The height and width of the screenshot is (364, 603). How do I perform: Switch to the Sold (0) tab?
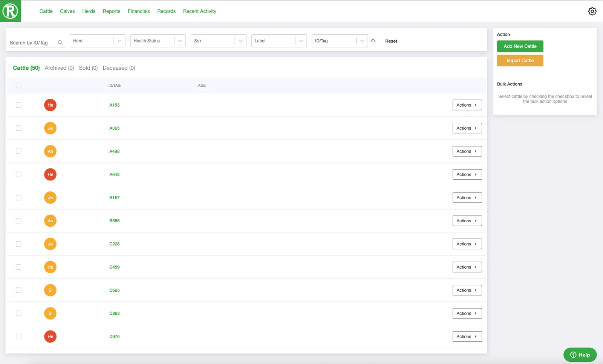[x=88, y=68]
